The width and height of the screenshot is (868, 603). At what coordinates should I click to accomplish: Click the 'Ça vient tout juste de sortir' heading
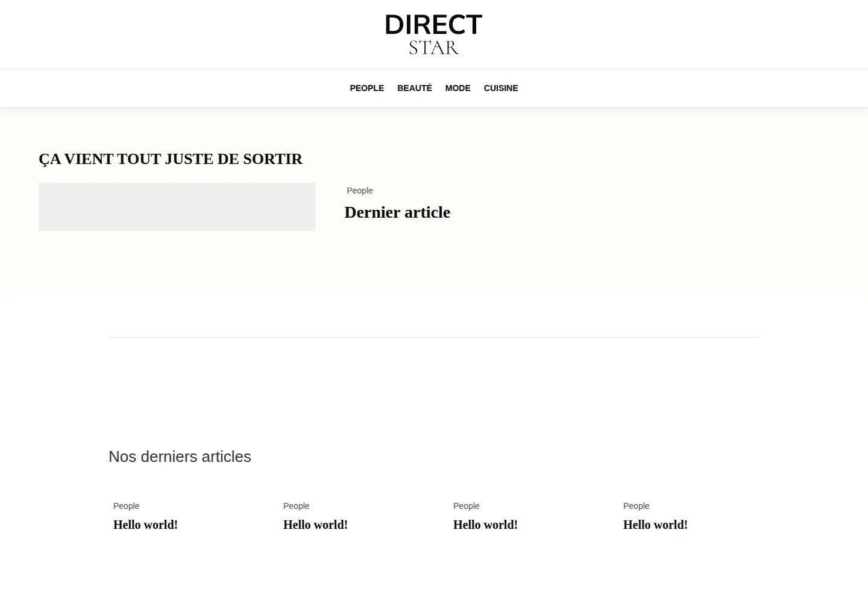[x=171, y=159]
